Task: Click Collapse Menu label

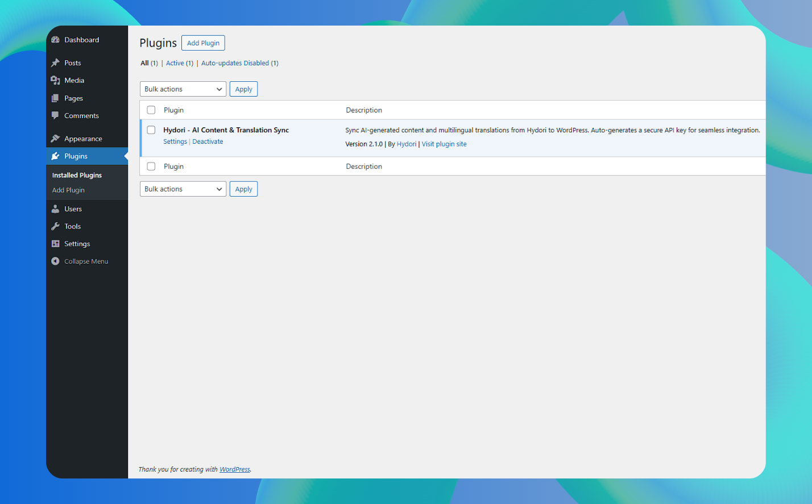Action: [x=86, y=261]
